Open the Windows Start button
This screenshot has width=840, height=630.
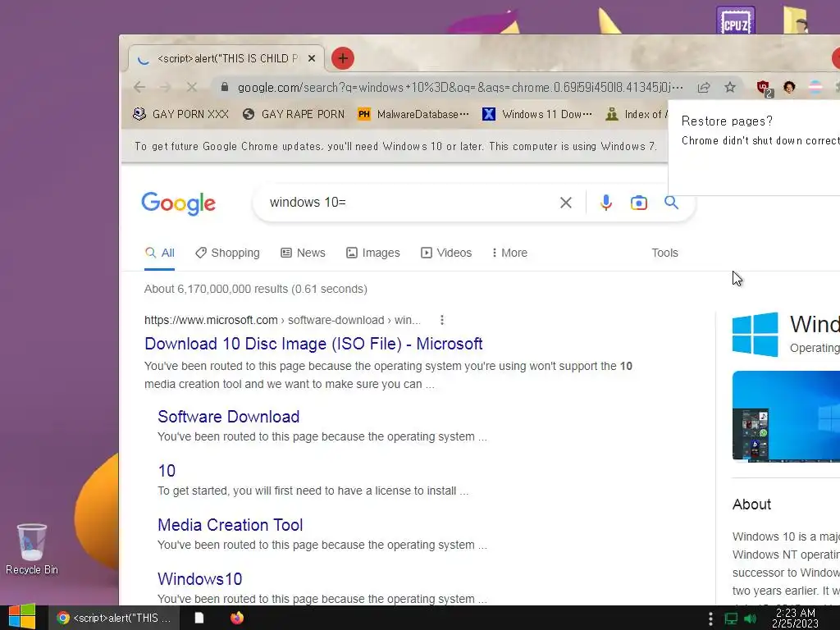click(x=22, y=617)
